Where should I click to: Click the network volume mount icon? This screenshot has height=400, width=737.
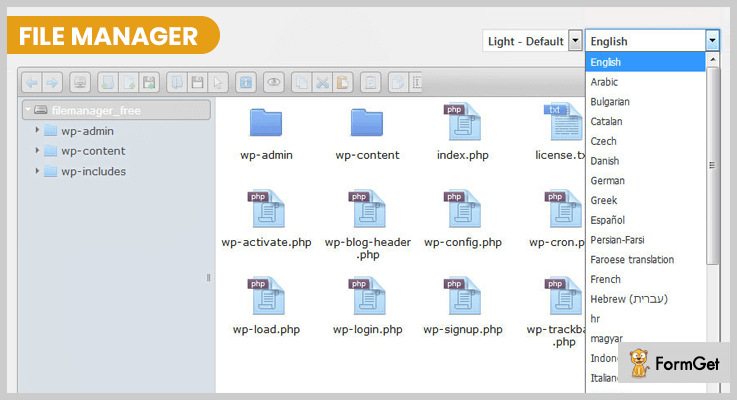[x=80, y=83]
